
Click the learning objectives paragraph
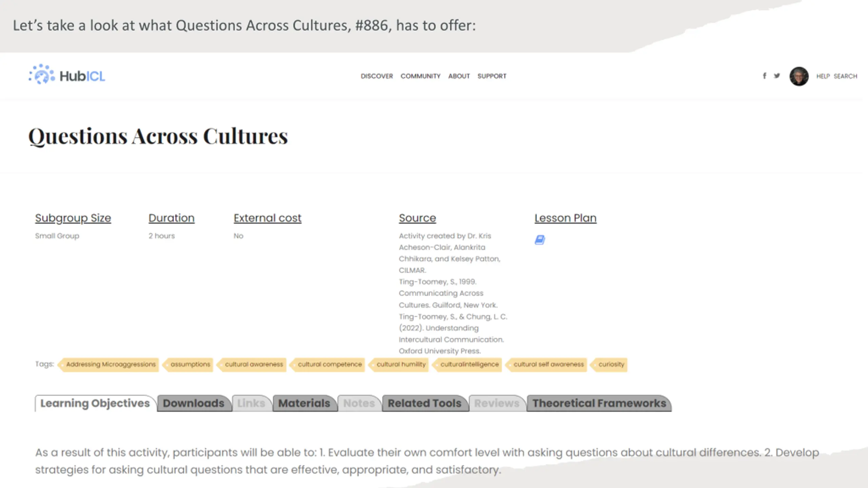(427, 461)
